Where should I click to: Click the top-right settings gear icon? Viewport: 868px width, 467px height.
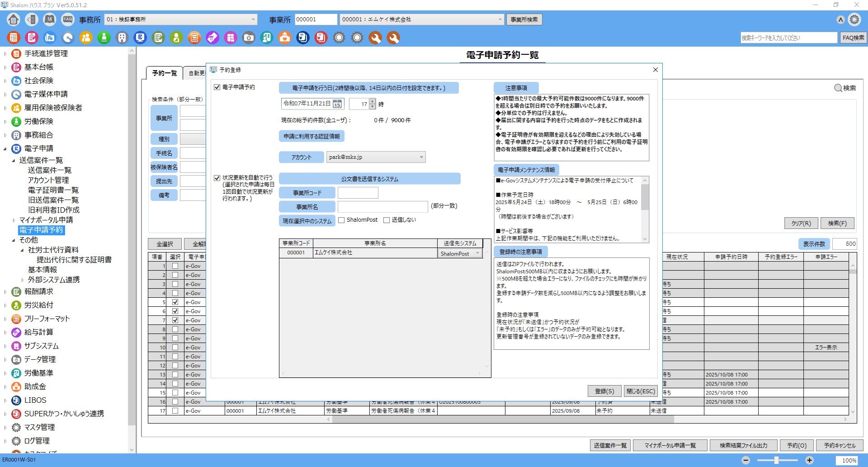coord(854,19)
